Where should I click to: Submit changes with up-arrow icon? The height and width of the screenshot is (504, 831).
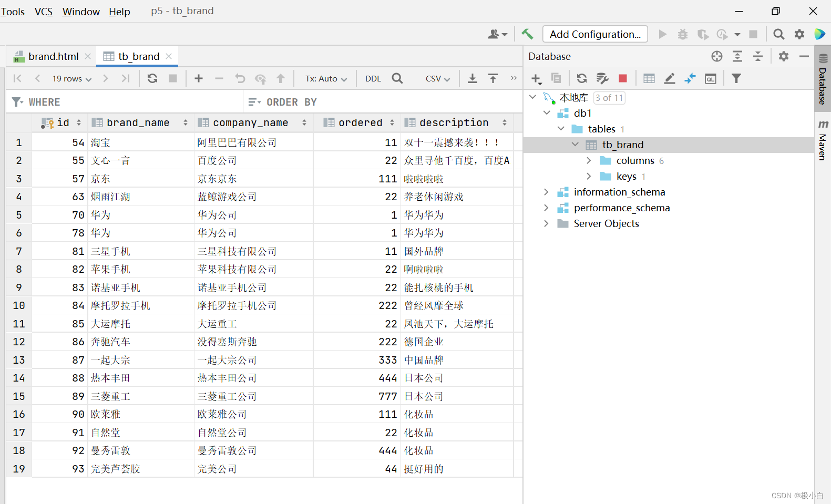(x=281, y=78)
